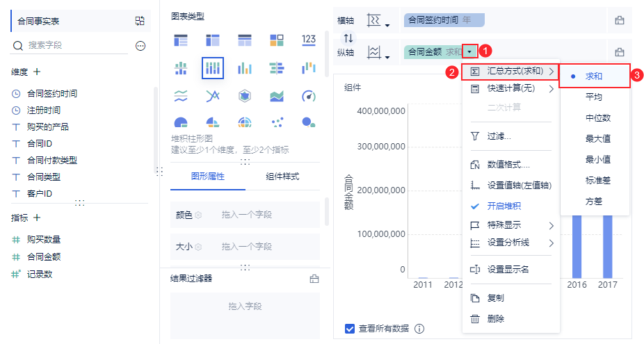Select 购买的产品 dimension field
Screen dimensions: 644x344
pyautogui.click(x=48, y=127)
